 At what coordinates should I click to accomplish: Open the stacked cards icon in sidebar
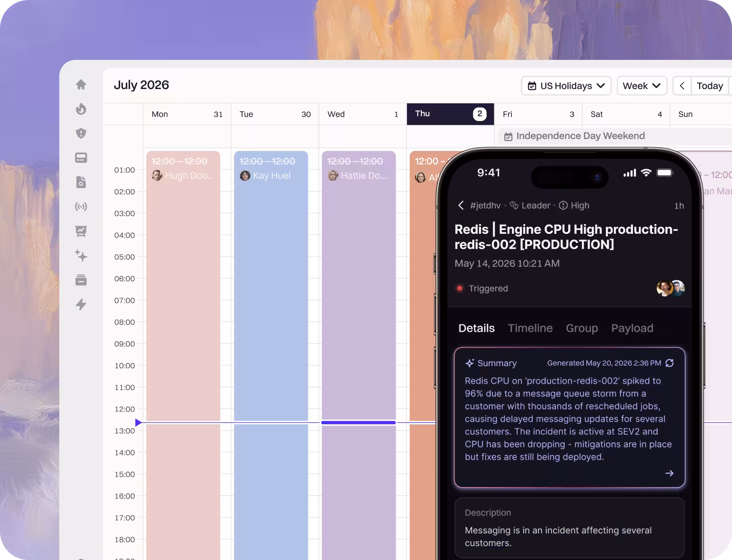click(x=81, y=280)
